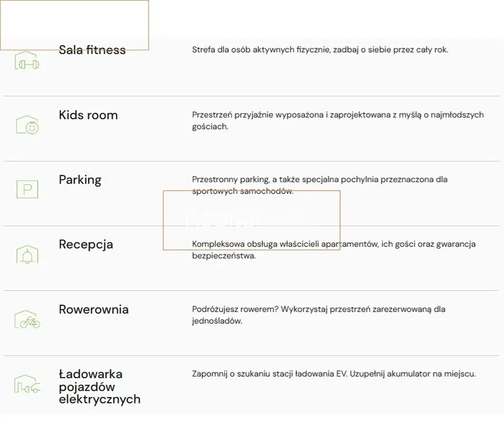This screenshot has width=504, height=440.
Task: Click the Kids room heading
Action: (x=88, y=115)
